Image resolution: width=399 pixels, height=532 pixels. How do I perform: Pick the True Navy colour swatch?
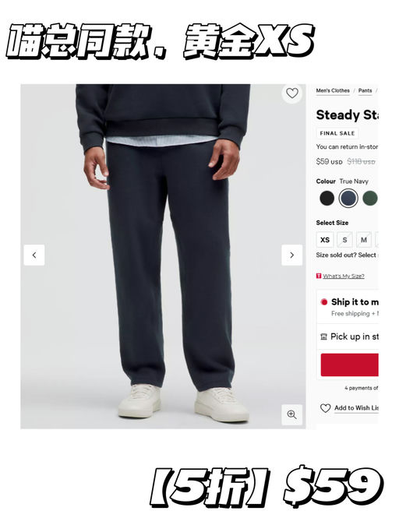pyautogui.click(x=348, y=198)
